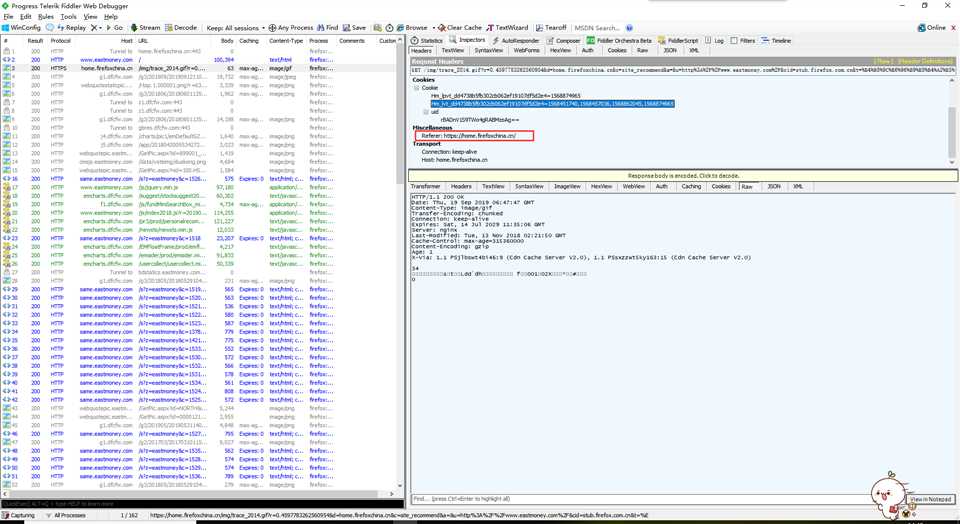Viewport: 960px width, 524px height.
Task: Select response Caching tab
Action: pyautogui.click(x=691, y=187)
